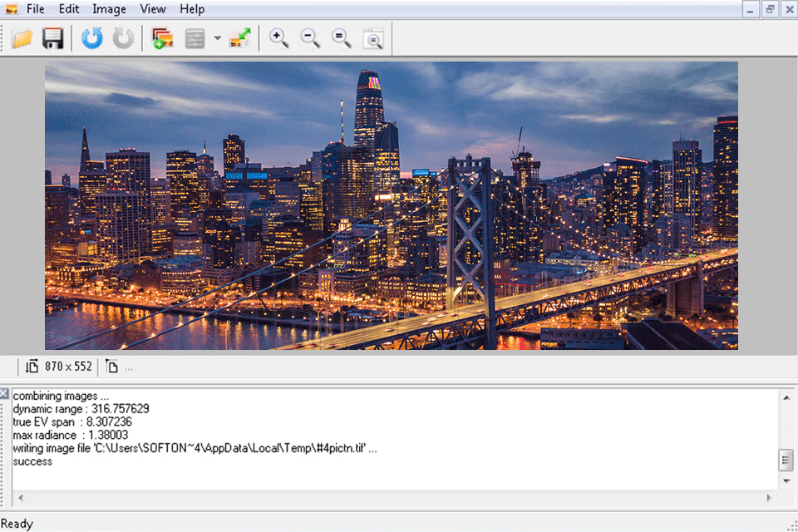The height and width of the screenshot is (532, 798).
Task: Click the 'max radiance : 1.38003' log line
Action: click(x=70, y=436)
